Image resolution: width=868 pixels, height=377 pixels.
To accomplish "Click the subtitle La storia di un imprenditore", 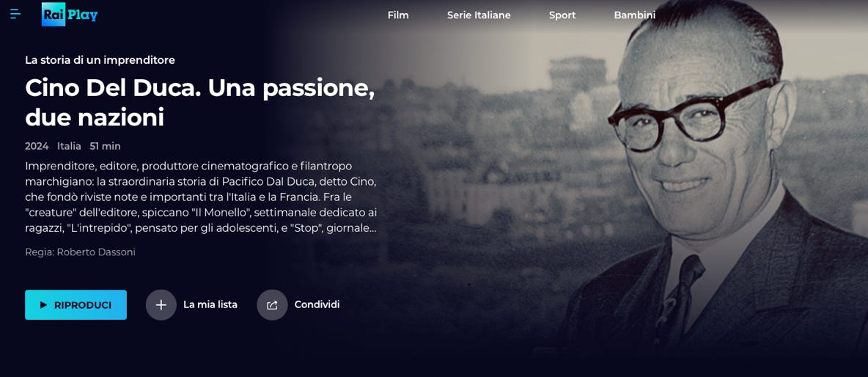I will (x=100, y=60).
